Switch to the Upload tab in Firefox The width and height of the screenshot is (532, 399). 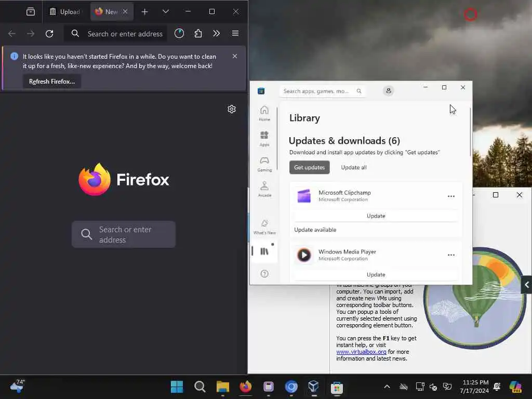tap(65, 11)
